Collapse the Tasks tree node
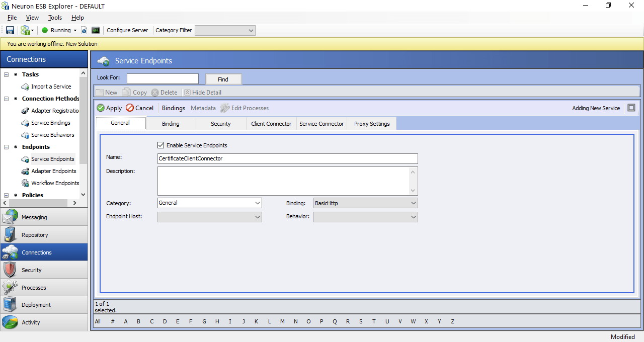The image size is (644, 342). (x=7, y=74)
